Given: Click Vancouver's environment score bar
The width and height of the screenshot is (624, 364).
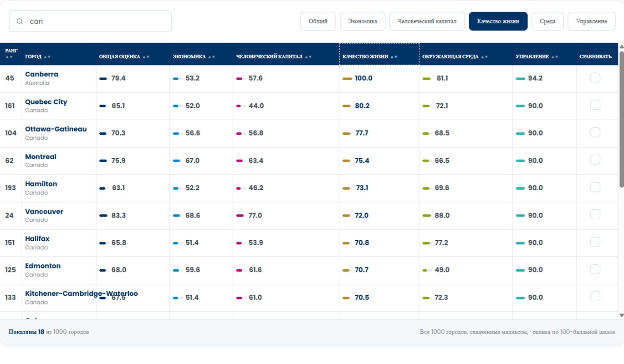Looking at the screenshot, I should pyautogui.click(x=427, y=216).
